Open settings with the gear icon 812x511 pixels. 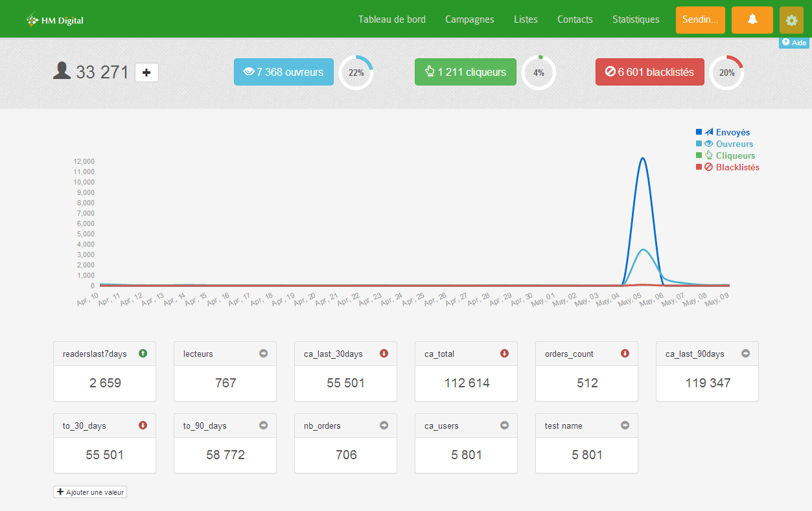pyautogui.click(x=791, y=19)
